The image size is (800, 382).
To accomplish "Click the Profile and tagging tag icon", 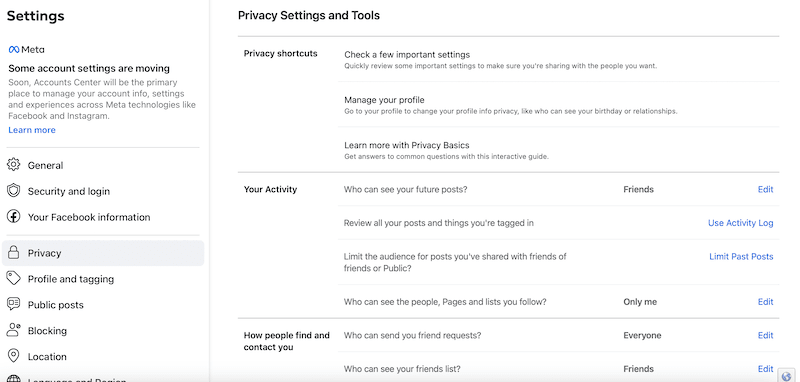I will point(13,279).
